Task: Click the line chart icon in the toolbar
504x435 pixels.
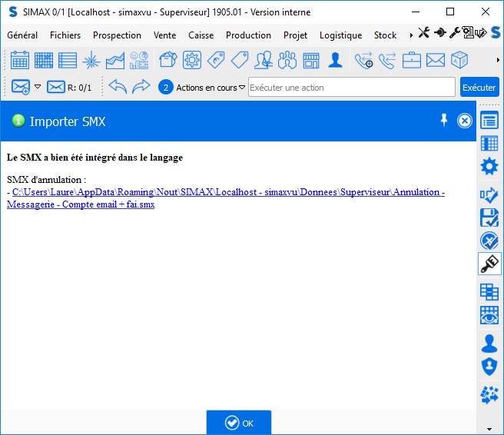Action: 115,60
